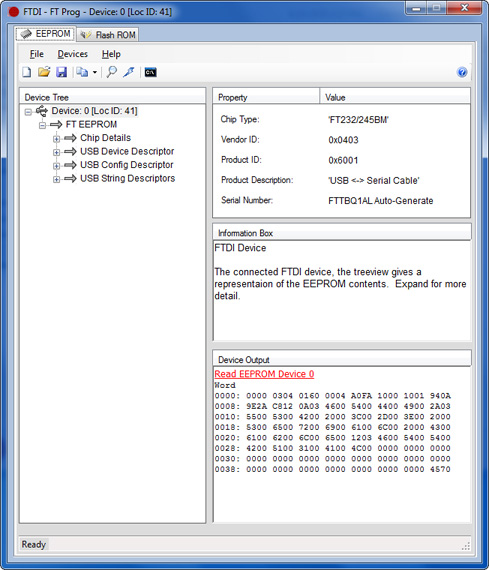Minimize the FT Prog window

417,8
